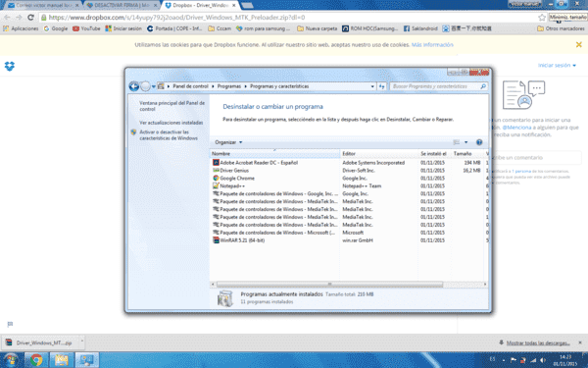Open the Saklandroid Facebook bookmark
This screenshot has height=368, width=588.
click(420, 28)
